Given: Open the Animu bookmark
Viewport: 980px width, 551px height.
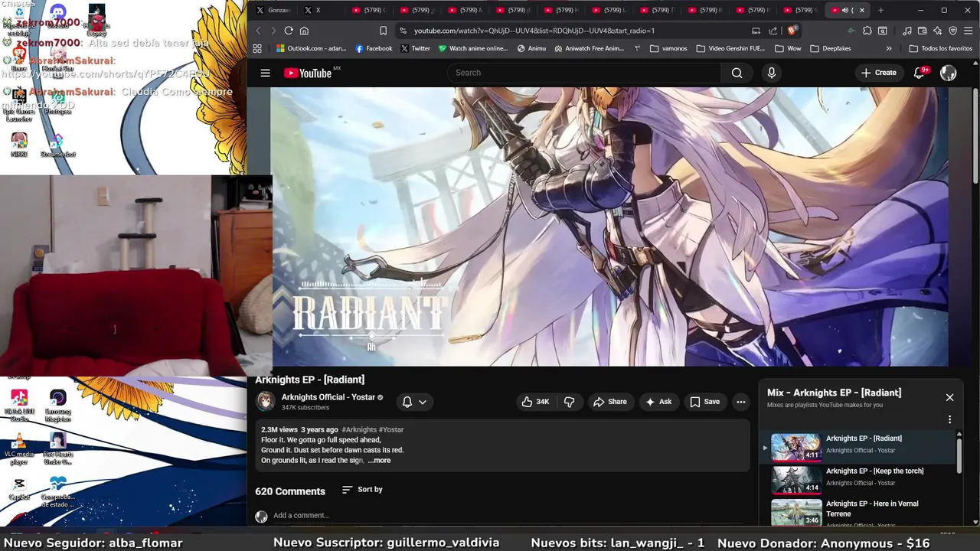Looking at the screenshot, I should (x=531, y=48).
